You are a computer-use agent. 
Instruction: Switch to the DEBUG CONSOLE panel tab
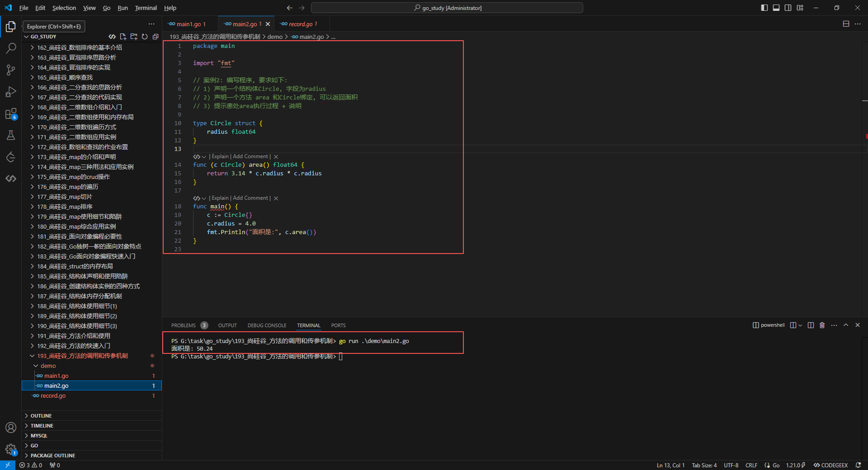[x=267, y=325]
